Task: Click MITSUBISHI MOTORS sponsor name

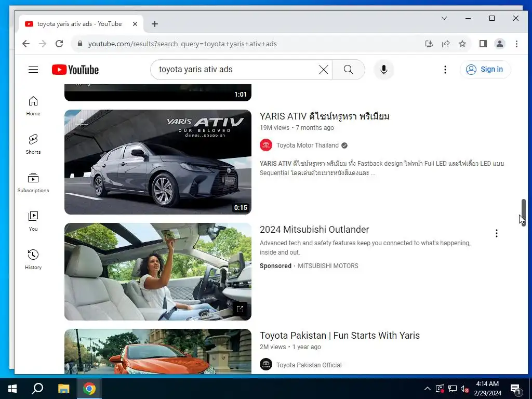Action: point(328,265)
